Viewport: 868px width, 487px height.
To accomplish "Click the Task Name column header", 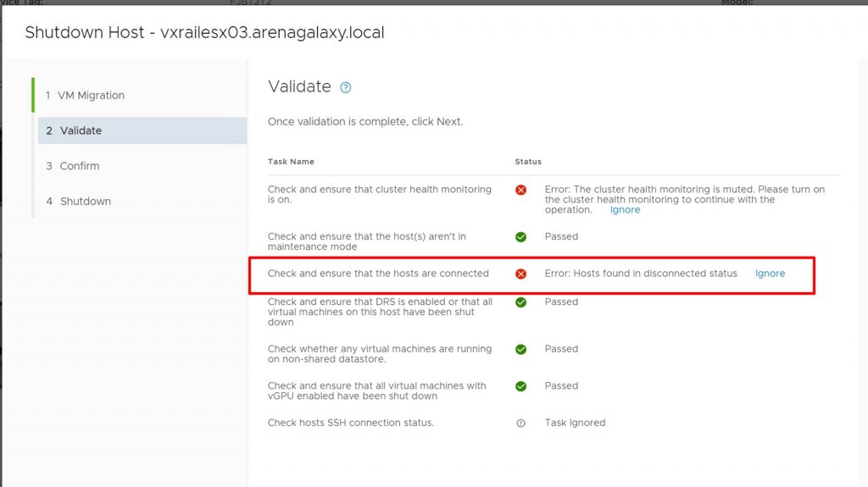I will (x=292, y=162).
